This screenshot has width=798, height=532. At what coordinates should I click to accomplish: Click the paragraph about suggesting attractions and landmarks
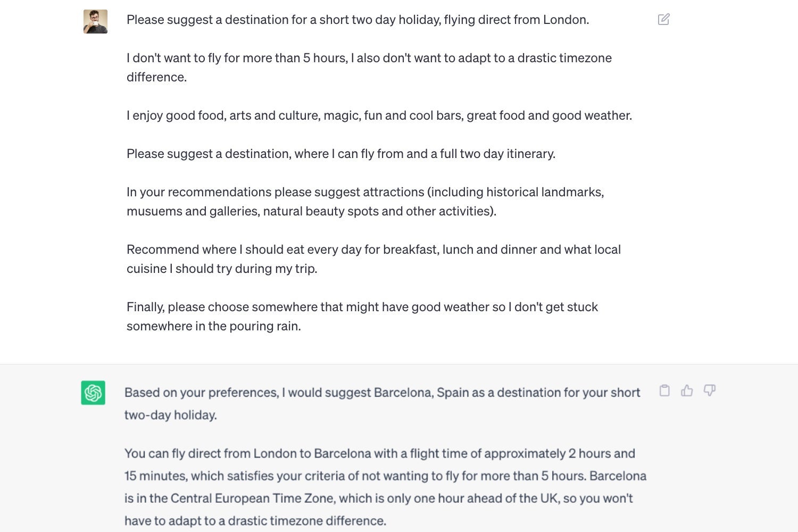tap(365, 202)
